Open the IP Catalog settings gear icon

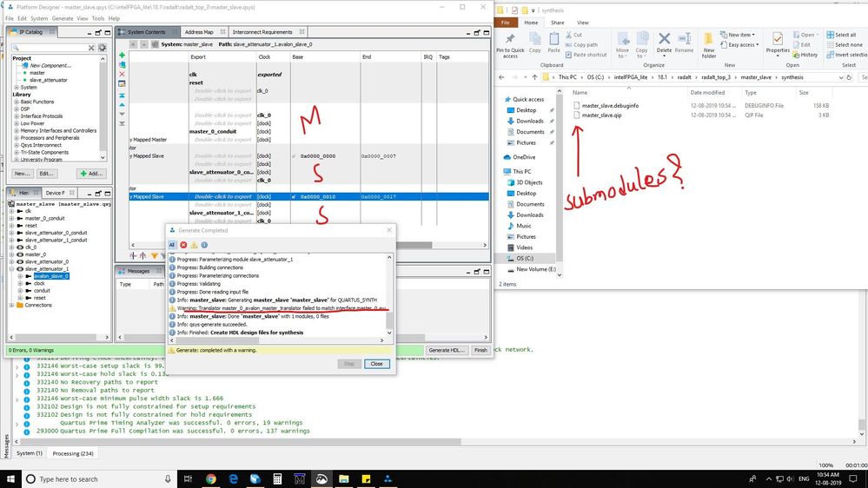[x=103, y=48]
